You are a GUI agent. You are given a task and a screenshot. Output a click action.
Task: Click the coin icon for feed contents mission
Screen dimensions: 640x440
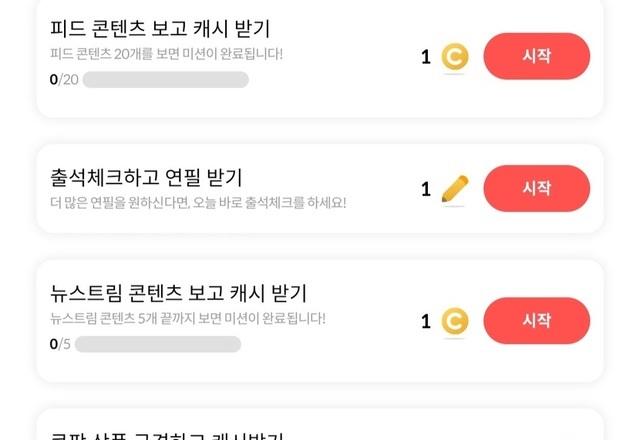click(x=455, y=57)
